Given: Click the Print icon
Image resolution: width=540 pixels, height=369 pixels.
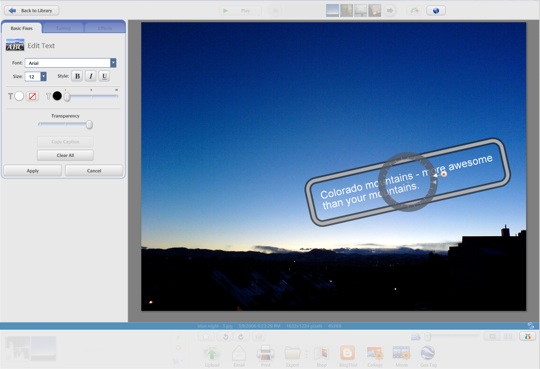Looking at the screenshot, I should point(266,353).
